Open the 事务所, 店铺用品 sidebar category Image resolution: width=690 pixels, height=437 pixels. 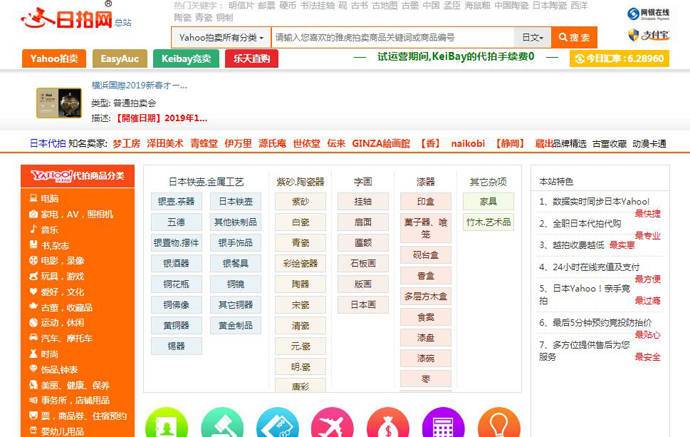point(70,400)
